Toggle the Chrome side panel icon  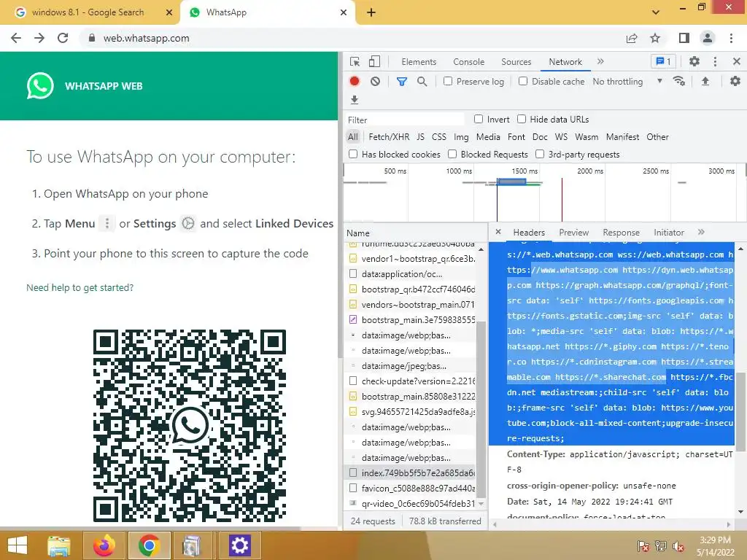pos(684,38)
